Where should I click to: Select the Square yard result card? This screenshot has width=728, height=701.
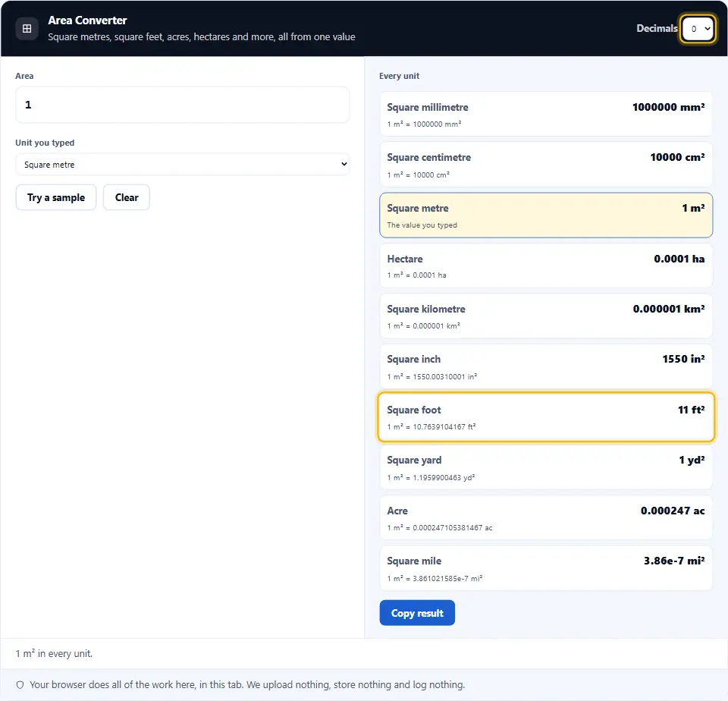click(x=546, y=467)
